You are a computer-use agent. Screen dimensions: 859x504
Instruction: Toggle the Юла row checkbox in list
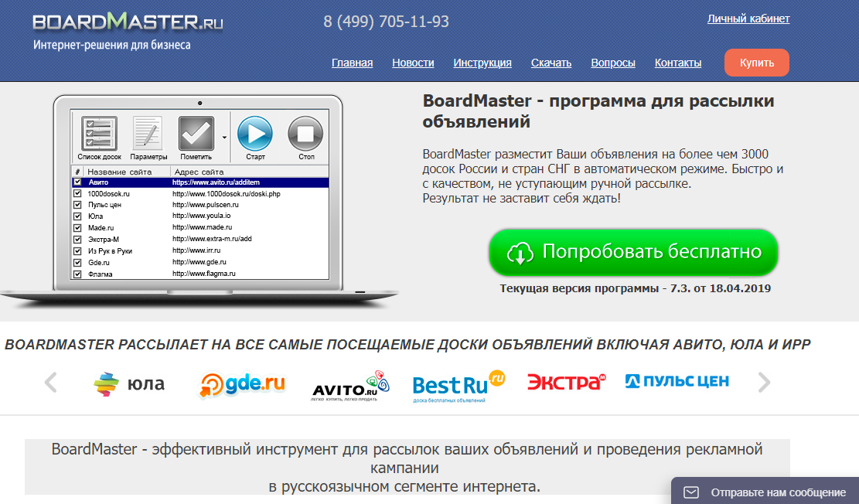point(77,216)
